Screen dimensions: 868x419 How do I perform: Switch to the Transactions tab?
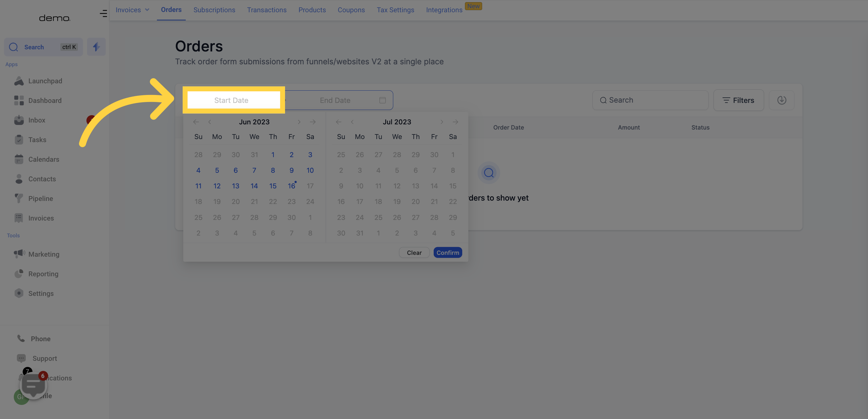pyautogui.click(x=267, y=10)
